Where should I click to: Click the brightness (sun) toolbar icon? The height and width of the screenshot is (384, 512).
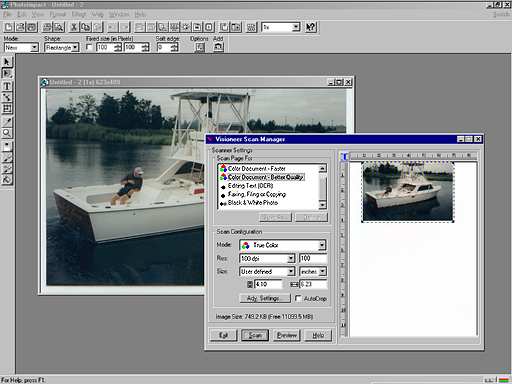pos(186,27)
